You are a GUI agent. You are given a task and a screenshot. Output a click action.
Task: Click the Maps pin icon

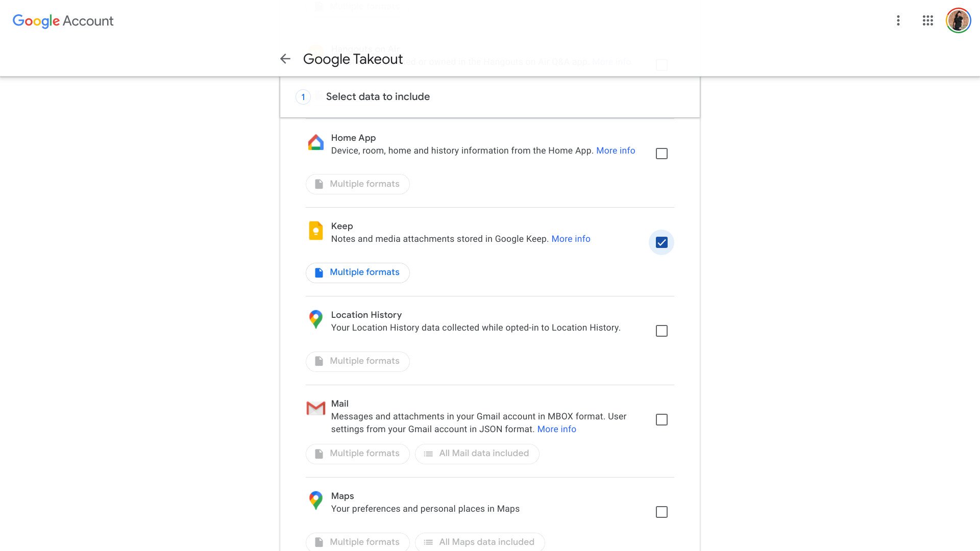(x=316, y=500)
